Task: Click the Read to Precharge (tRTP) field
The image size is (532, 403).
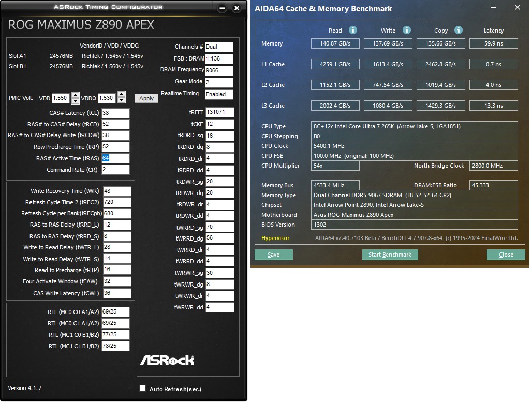Action: click(x=117, y=270)
